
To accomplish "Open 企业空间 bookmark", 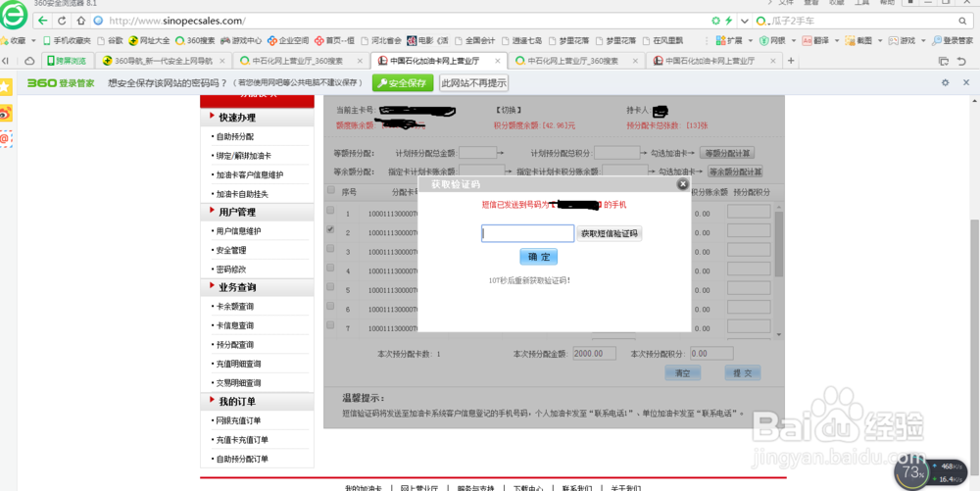I will (x=288, y=40).
